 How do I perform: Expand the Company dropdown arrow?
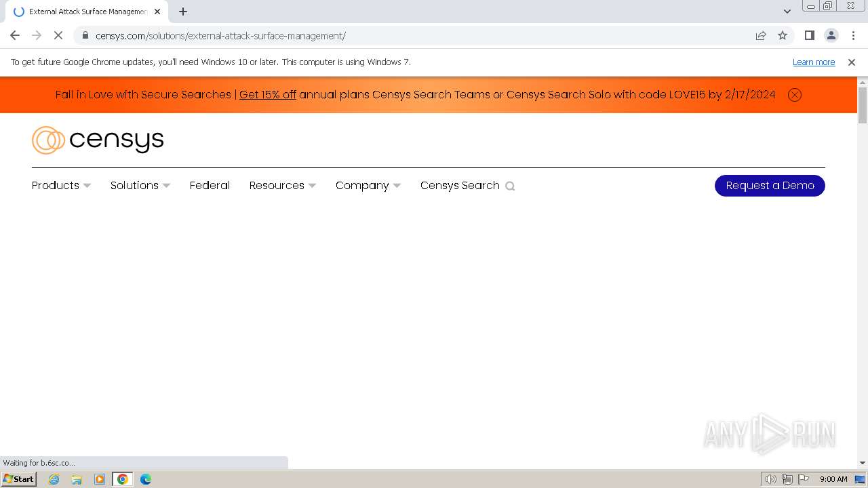[397, 186]
